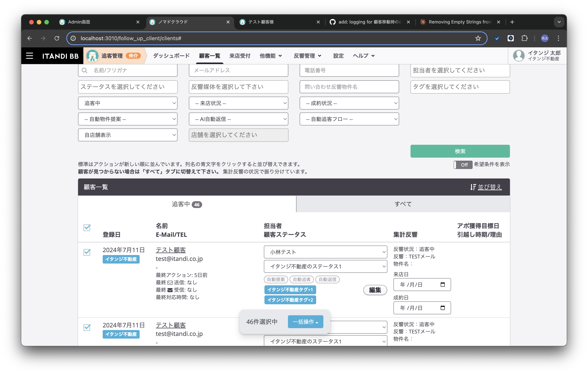The image size is (588, 374).
Task: Go back with browser back arrow
Action: click(30, 38)
